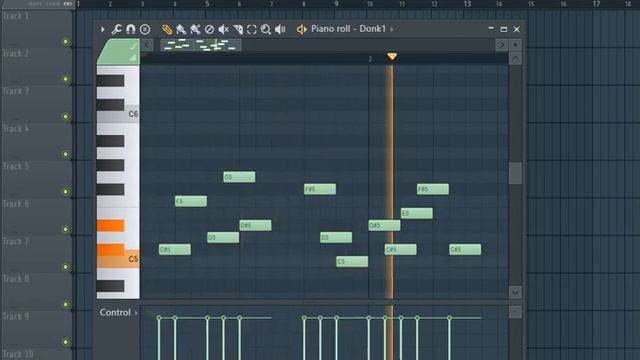This screenshot has height=360, width=640.
Task: Click the PAT mode label in playlist
Action: pos(68,4)
